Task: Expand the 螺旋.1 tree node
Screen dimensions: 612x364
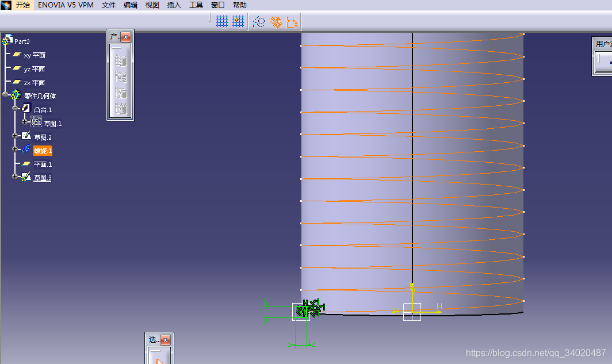Action: click(x=16, y=150)
